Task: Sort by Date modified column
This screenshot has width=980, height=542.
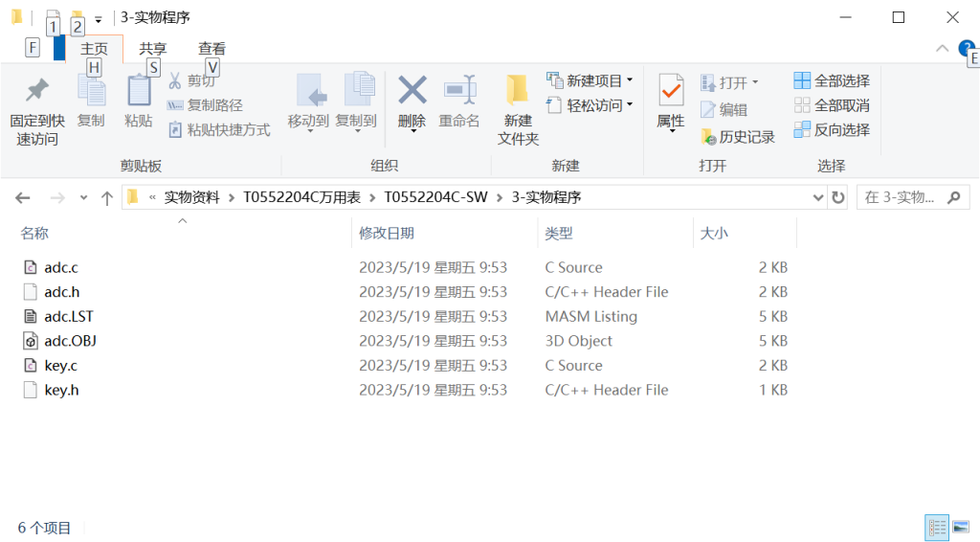Action: click(387, 234)
